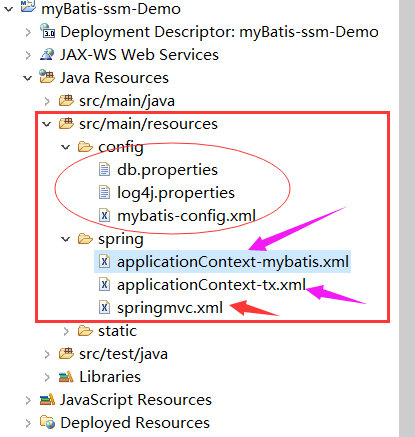Select the static folder label

[117, 331]
